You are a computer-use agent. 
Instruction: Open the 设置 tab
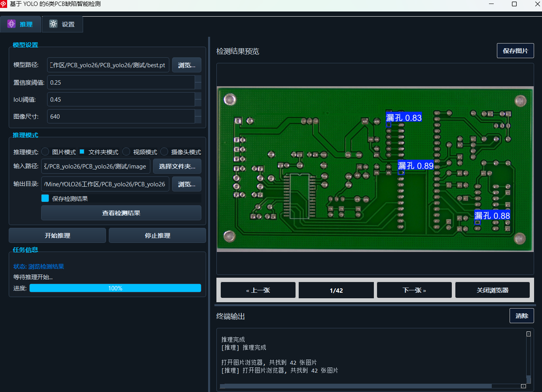pos(63,24)
